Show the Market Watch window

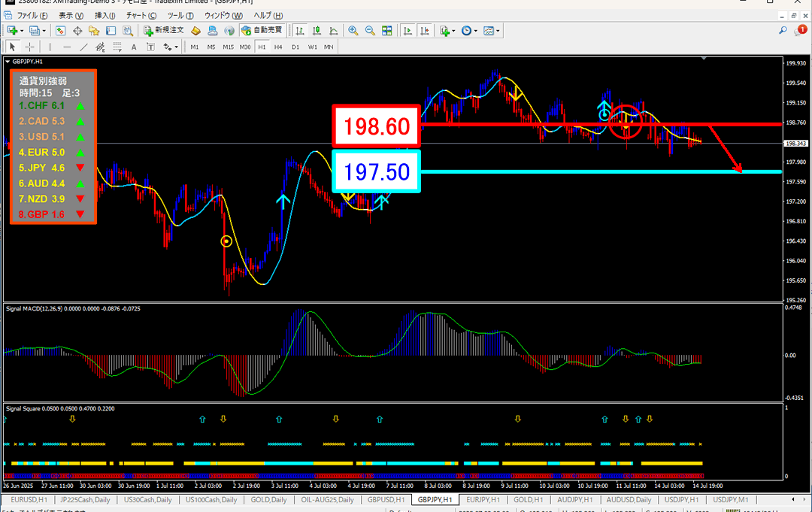pyautogui.click(x=61, y=31)
